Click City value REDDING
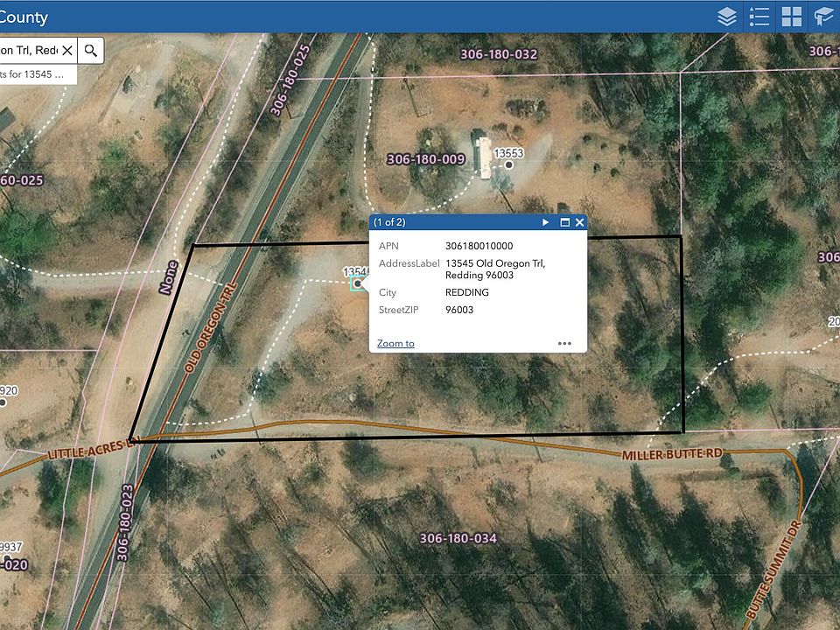 pyautogui.click(x=466, y=292)
